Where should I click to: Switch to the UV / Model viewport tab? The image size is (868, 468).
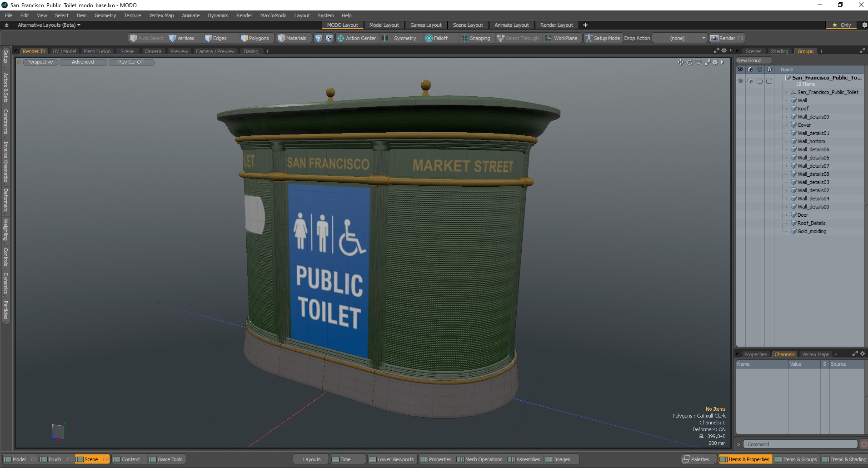[65, 51]
